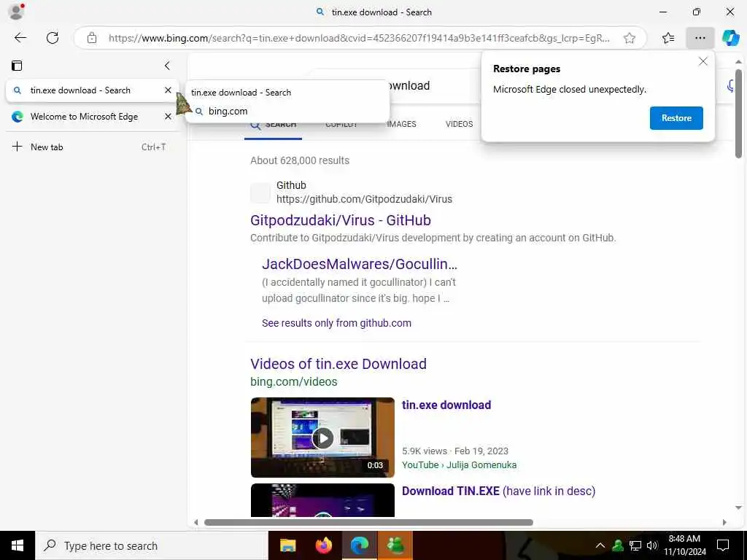Open the notification center icon
747x560 pixels.
point(723,545)
